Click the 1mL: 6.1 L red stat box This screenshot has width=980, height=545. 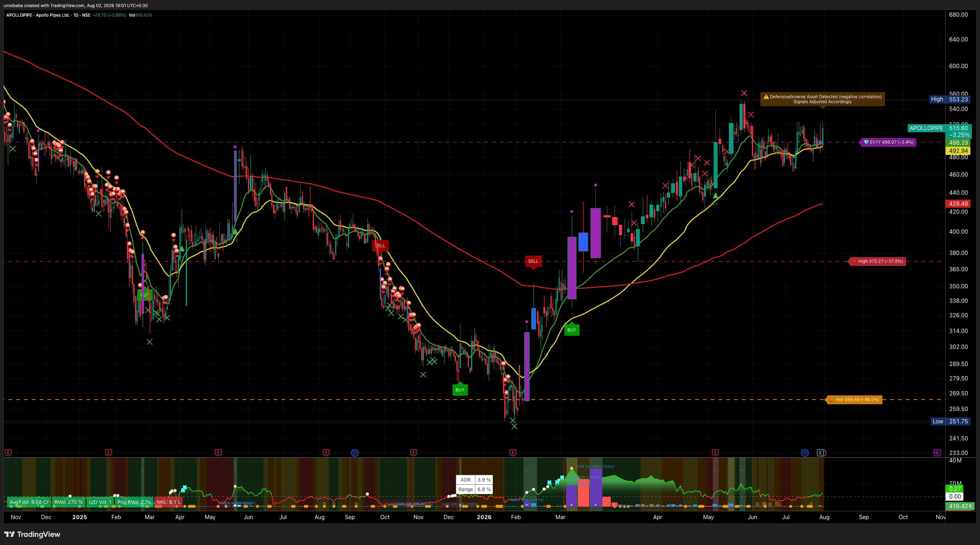[x=168, y=502]
